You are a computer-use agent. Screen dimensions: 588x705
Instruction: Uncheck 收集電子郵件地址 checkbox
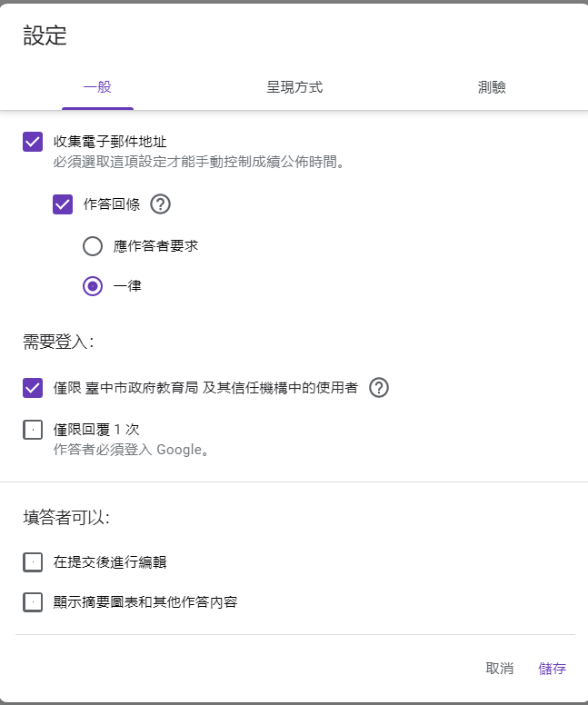click(x=33, y=142)
